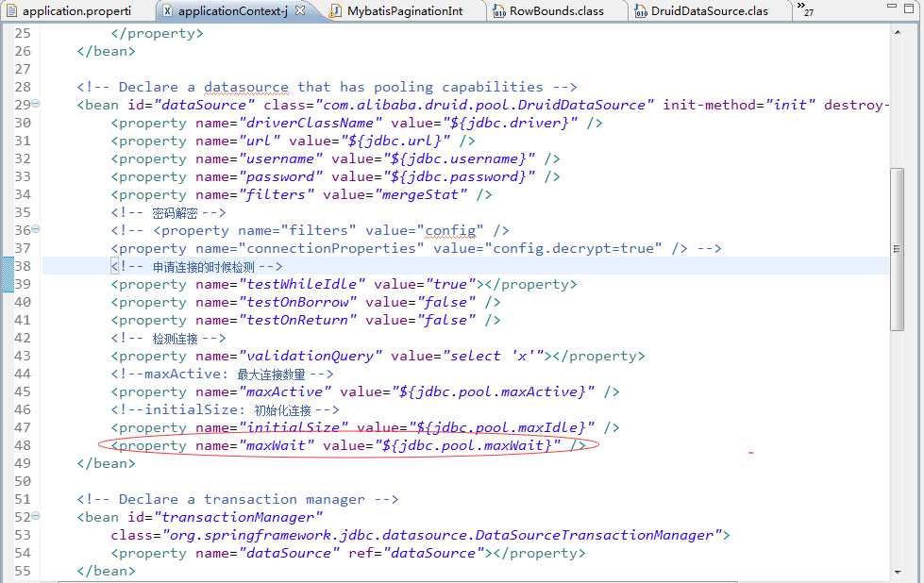Collapse the dataSource bean at line 29
Image resolution: width=924 pixels, height=583 pixels.
[x=37, y=104]
